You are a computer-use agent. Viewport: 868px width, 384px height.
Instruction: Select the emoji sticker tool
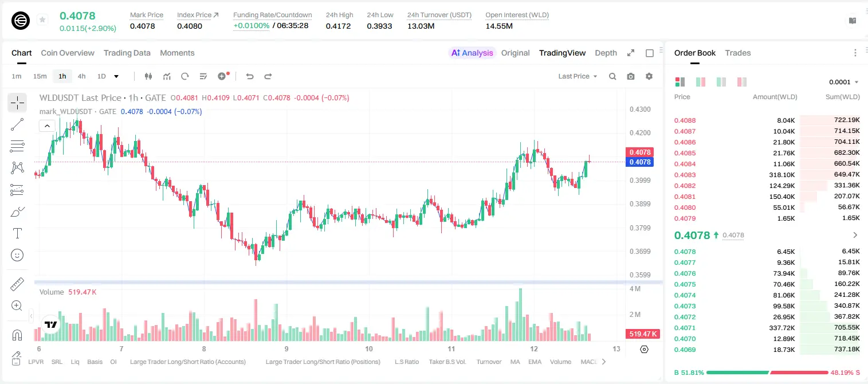point(17,255)
